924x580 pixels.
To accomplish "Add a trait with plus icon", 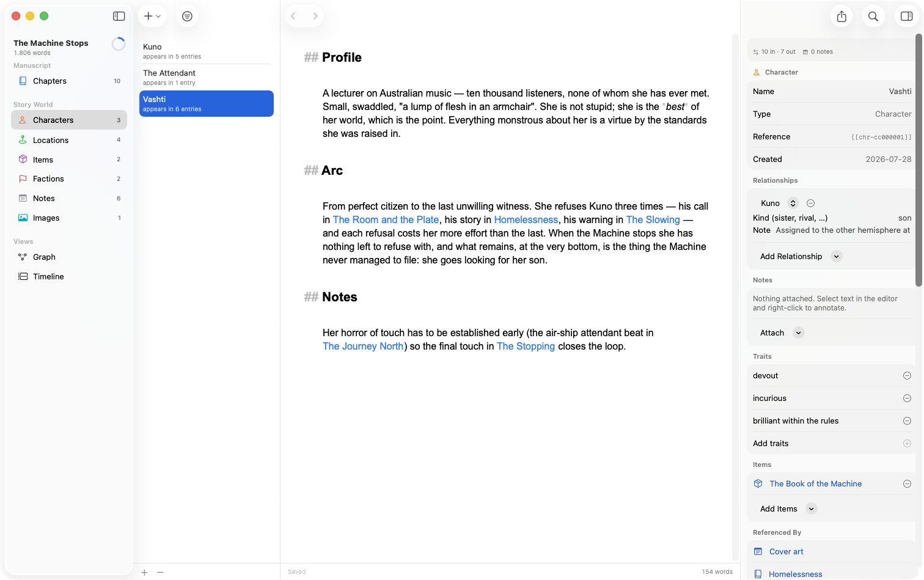I will coord(907,444).
